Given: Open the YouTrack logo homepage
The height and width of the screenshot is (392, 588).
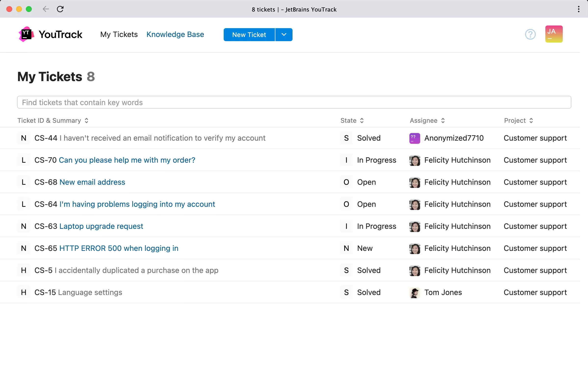Looking at the screenshot, I should pos(50,34).
